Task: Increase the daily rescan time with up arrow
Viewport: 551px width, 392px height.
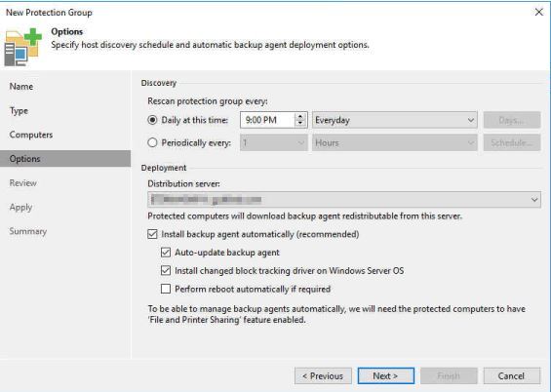Action: 300,117
